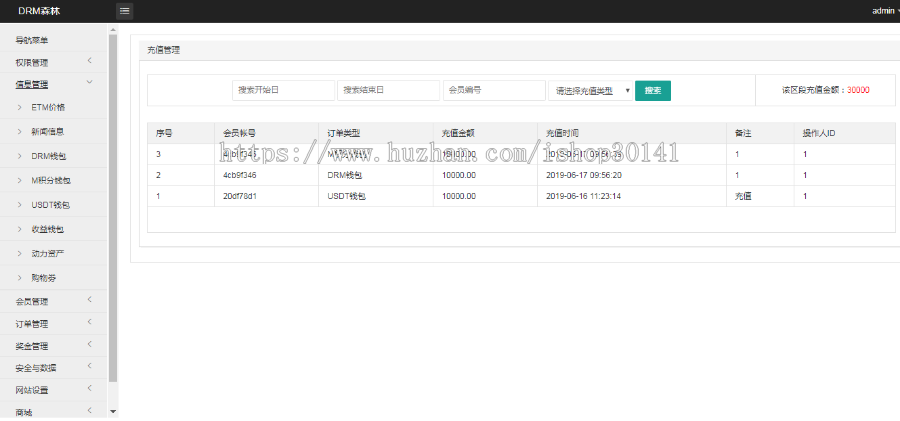Focus the 搜索开始日 start date field
900x421 pixels.
pos(284,90)
